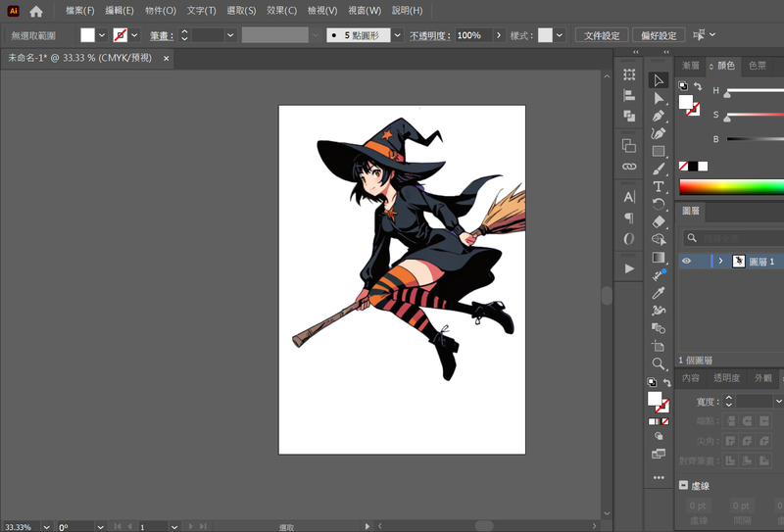Hide 圖層 1 using the eye icon
Viewport: 784px width, 532px height.
(686, 262)
